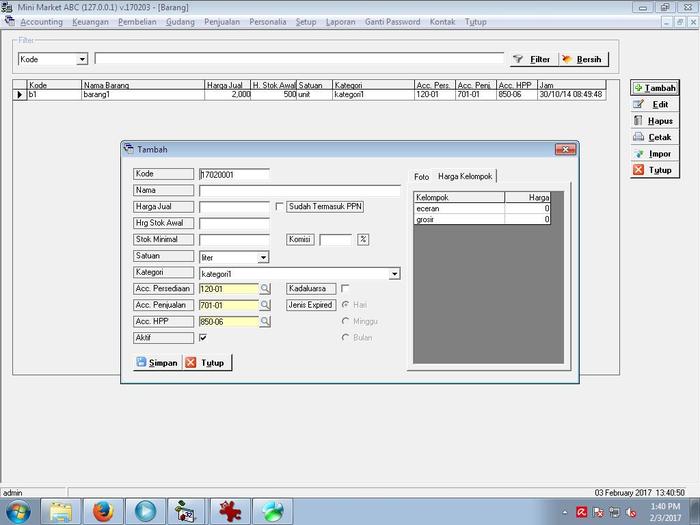Click the Tambah add button icon
700x525 pixels.
coord(638,88)
